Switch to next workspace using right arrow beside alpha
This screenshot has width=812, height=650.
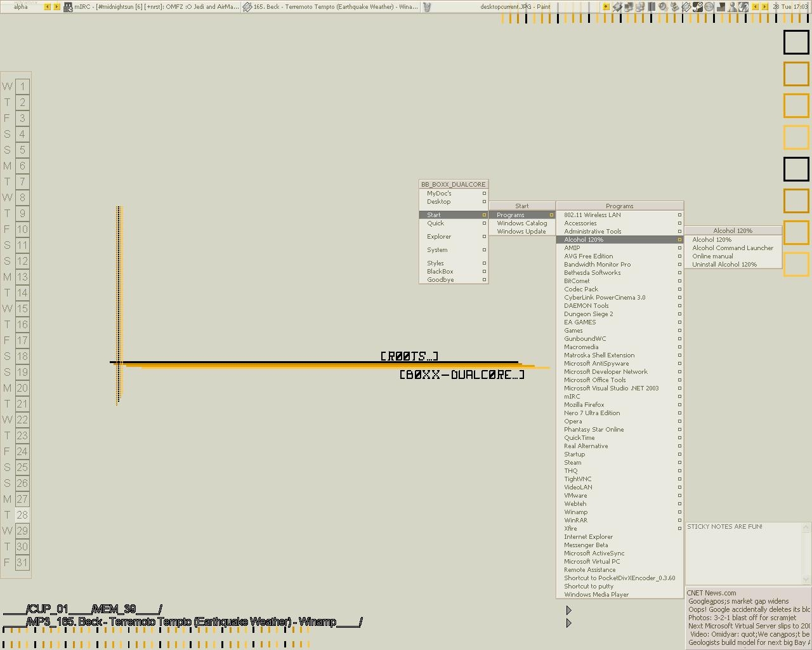(56, 7)
